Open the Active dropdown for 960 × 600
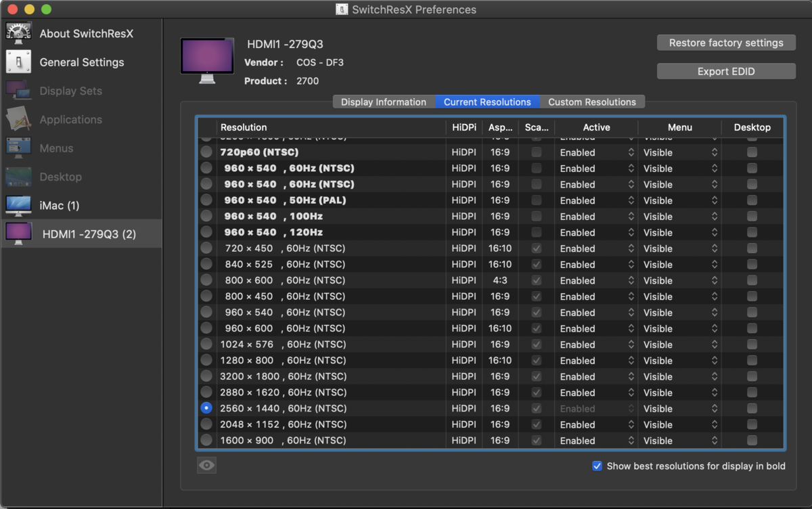This screenshot has width=812, height=509. pyautogui.click(x=596, y=328)
